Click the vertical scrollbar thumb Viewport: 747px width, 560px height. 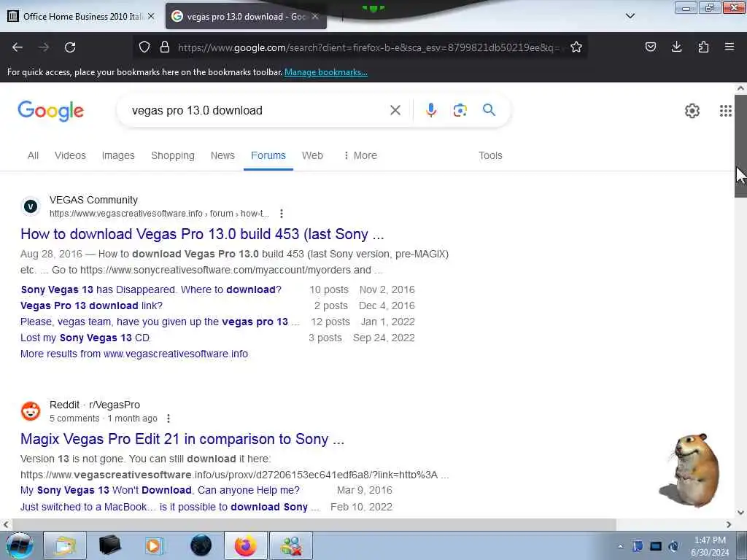click(740, 146)
